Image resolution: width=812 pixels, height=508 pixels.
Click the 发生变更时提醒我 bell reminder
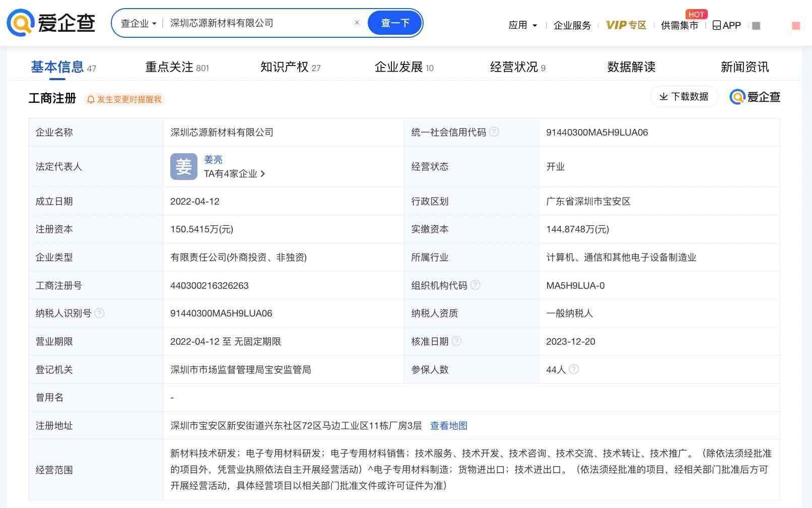tap(124, 99)
